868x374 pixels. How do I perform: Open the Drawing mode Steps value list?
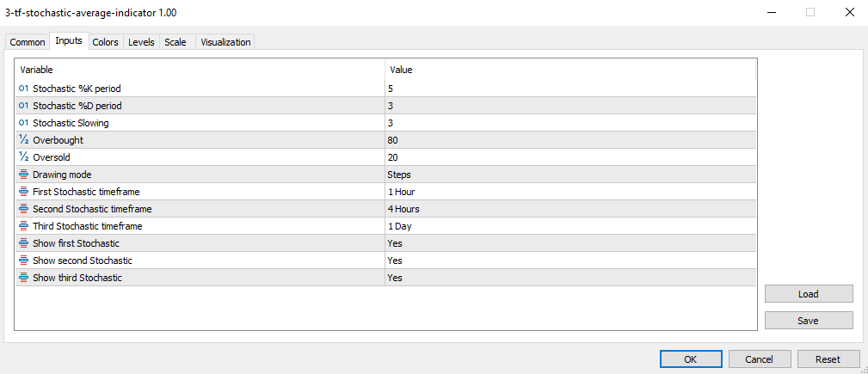(x=570, y=175)
